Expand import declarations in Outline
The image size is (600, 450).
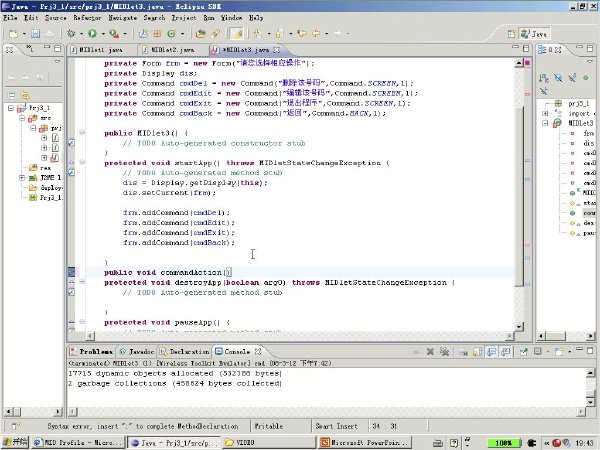coord(545,114)
